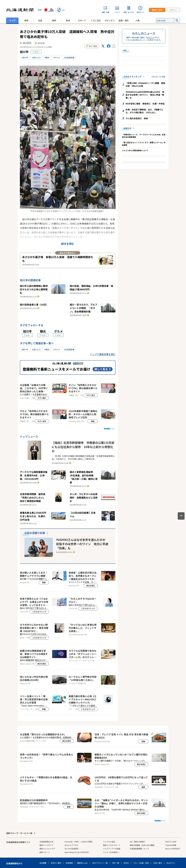Click the #北海道新着 tag under headline
The image size is (186, 868).
pos(69,58)
